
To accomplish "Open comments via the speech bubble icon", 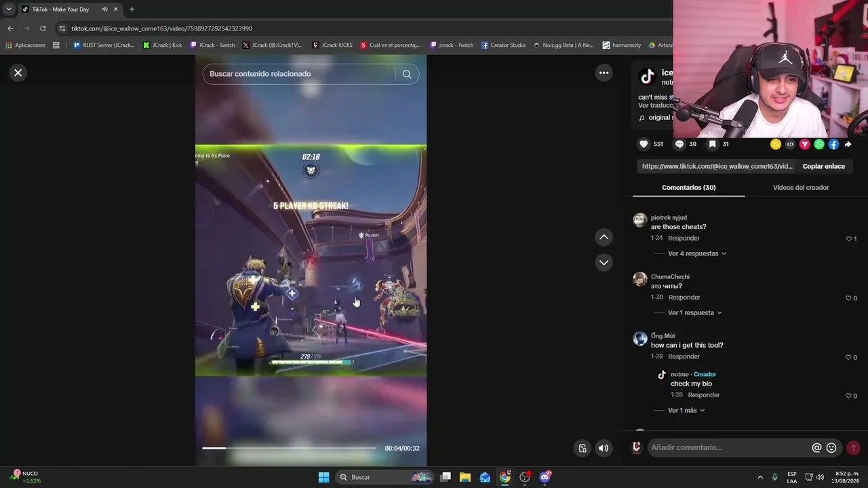I will (679, 144).
